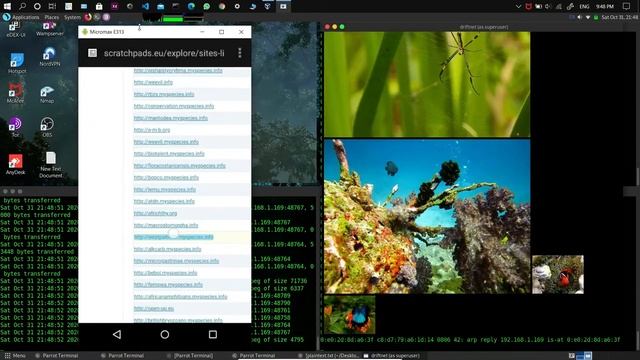Open the Wampserver desktop icon

49,29
